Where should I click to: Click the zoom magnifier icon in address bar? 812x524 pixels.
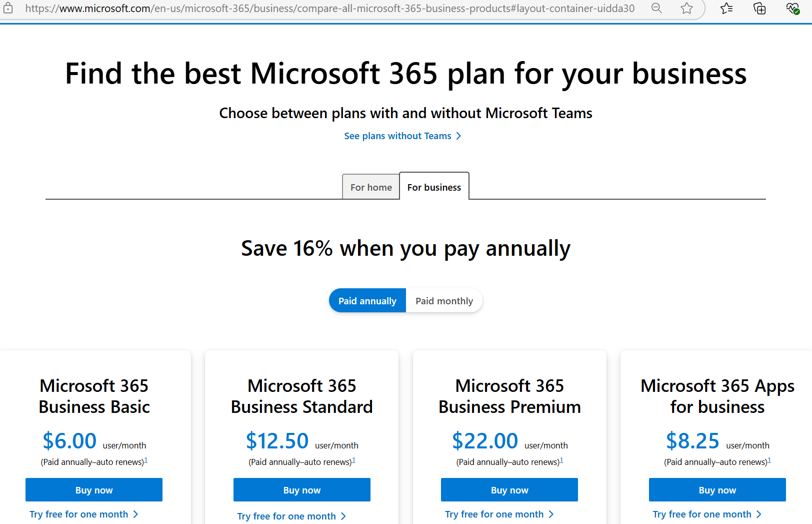[656, 8]
